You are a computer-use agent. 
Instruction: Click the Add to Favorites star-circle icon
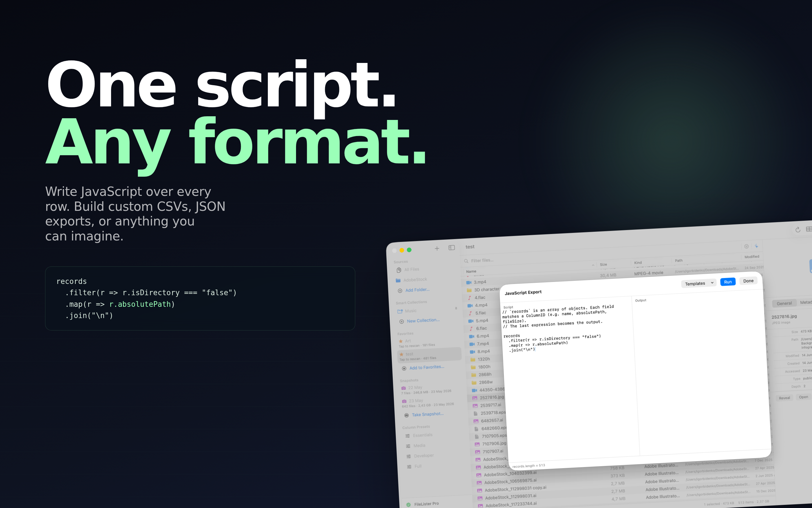tap(404, 369)
